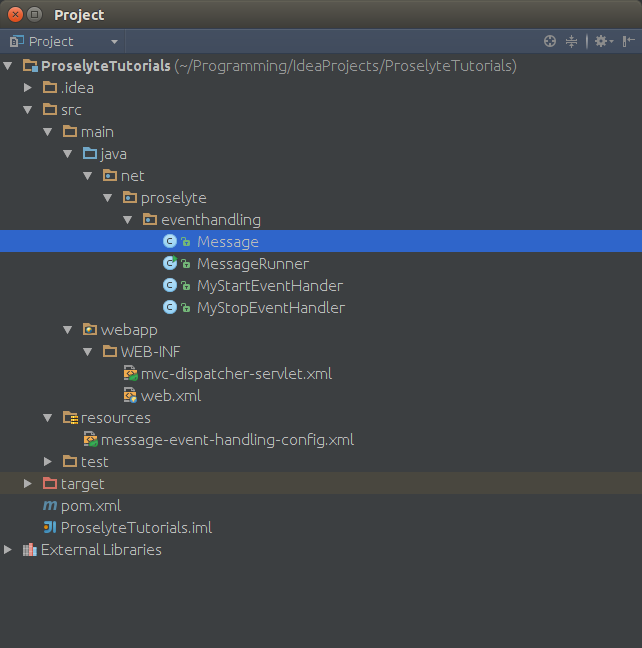642x648 pixels.
Task: Collapse the webapp folder arrow
Action: click(x=67, y=330)
